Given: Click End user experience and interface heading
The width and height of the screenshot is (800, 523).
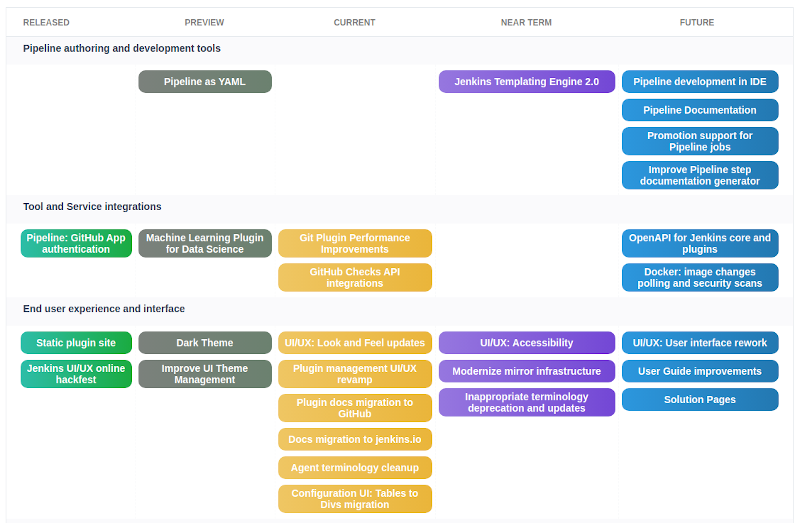Looking at the screenshot, I should click(x=104, y=309).
